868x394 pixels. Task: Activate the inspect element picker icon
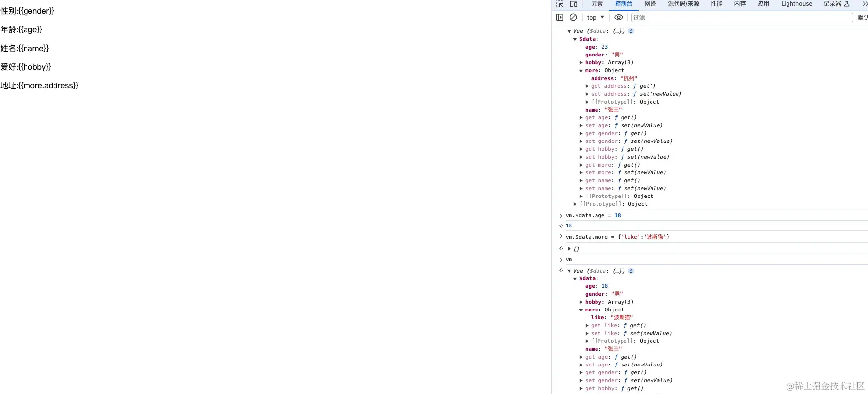tap(560, 4)
